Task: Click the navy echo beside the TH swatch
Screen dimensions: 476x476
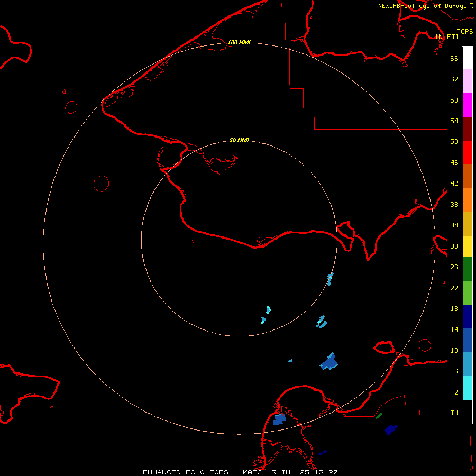Action: tap(391, 430)
